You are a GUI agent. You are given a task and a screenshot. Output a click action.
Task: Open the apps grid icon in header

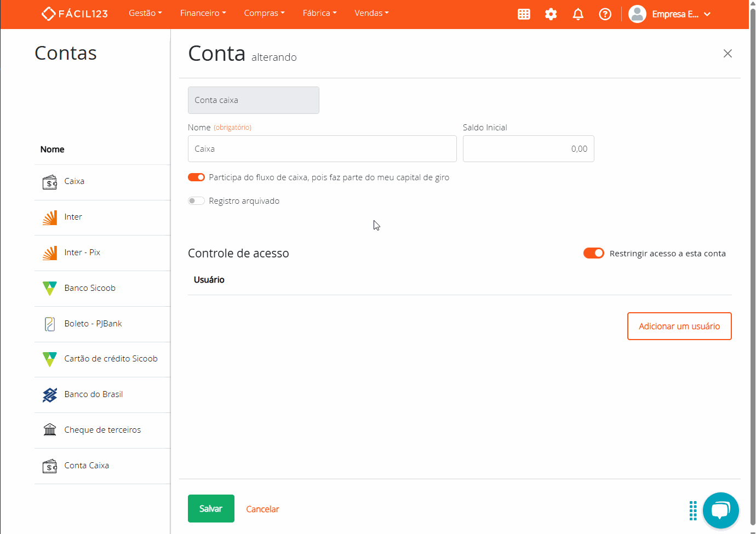pos(524,14)
